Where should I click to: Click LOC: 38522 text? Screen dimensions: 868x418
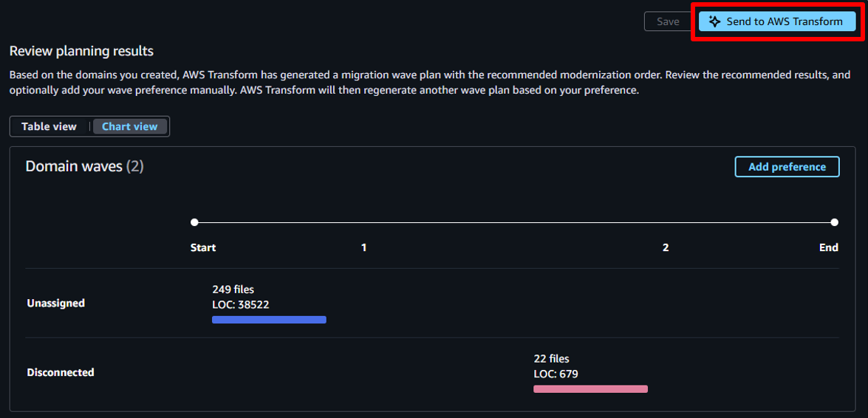241,304
